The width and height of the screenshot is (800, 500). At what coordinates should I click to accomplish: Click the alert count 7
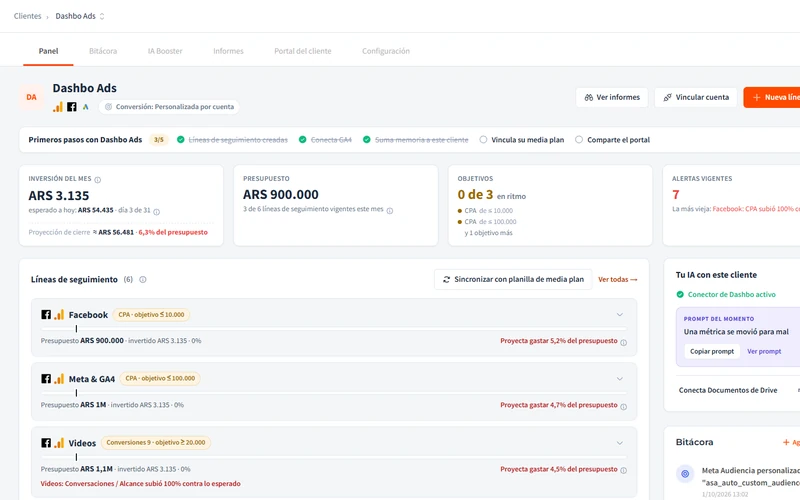676,195
